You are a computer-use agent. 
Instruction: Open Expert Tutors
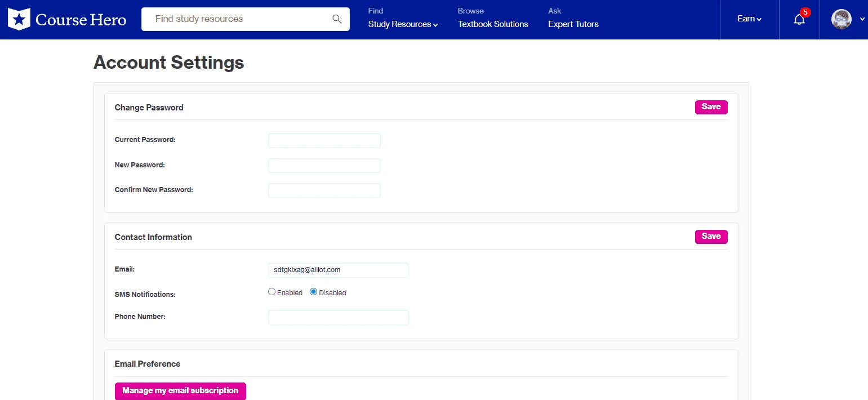[x=573, y=24]
